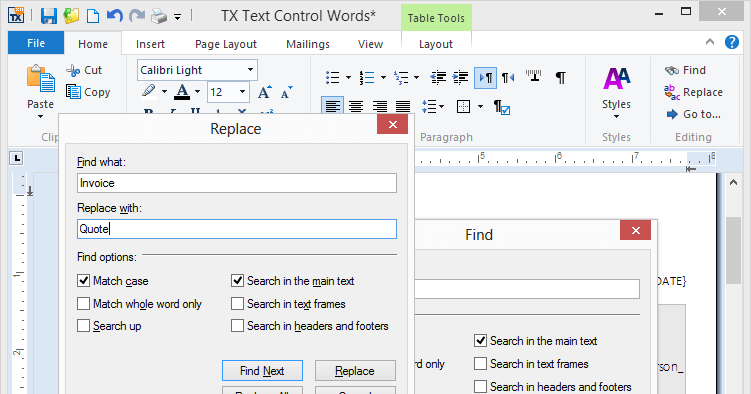Click the Undo arrow icon
The height and width of the screenshot is (394, 751).
click(114, 16)
